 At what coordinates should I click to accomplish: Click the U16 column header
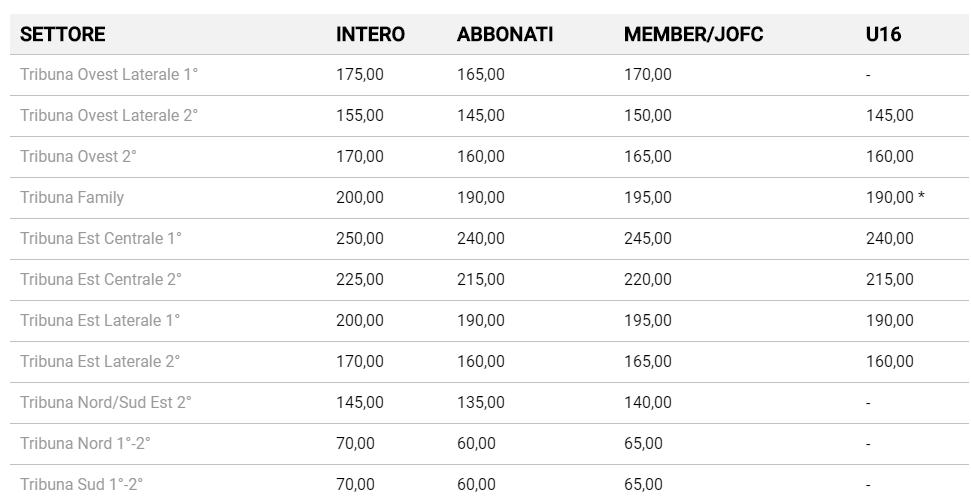click(883, 34)
